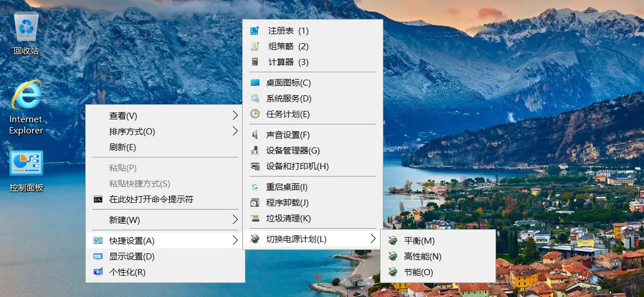Screen dimensions: 644x297
Task: Click the 回收站 label text
Action: pyautogui.click(x=26, y=50)
